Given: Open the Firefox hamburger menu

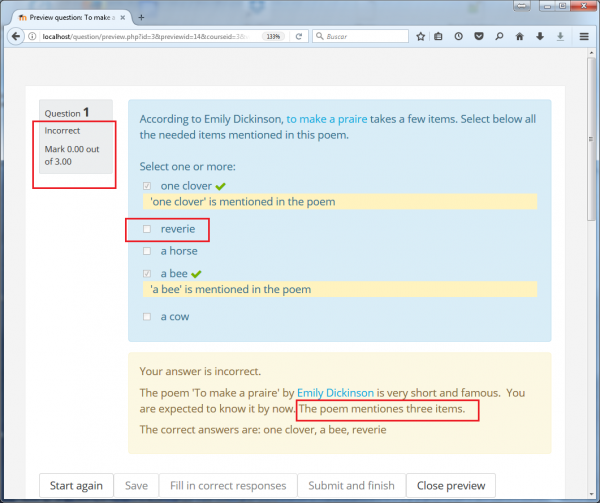Looking at the screenshot, I should pos(585,36).
